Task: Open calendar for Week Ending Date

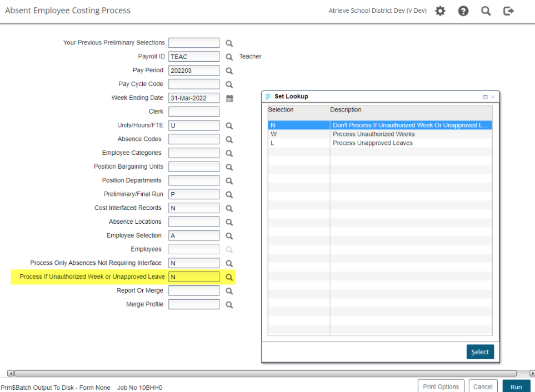Action: click(229, 98)
